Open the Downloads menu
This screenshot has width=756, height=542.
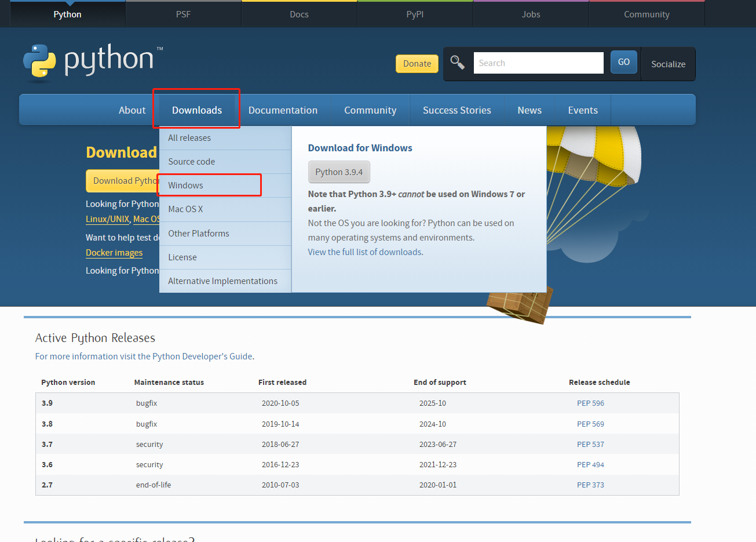point(196,110)
